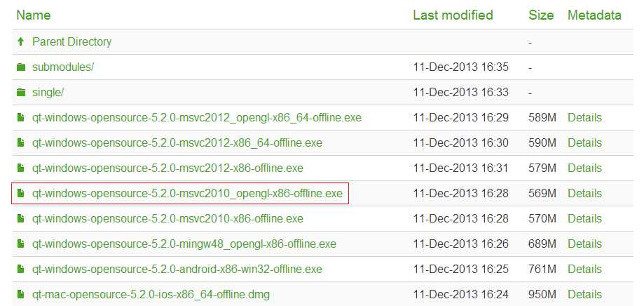Sort by the Name column header
This screenshot has height=306, width=644.
[x=33, y=15]
